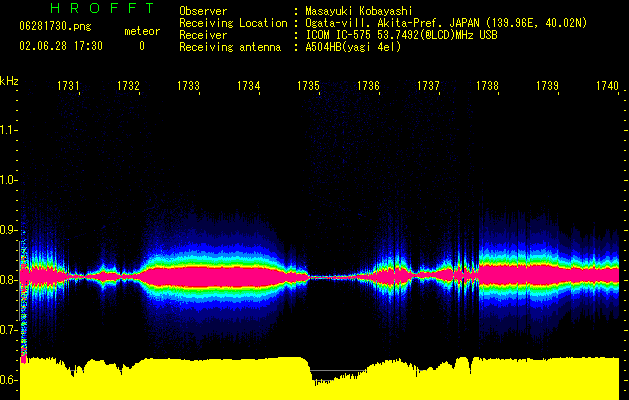Click the Receiver label
629x400 pixels.
pyautogui.click(x=203, y=35)
